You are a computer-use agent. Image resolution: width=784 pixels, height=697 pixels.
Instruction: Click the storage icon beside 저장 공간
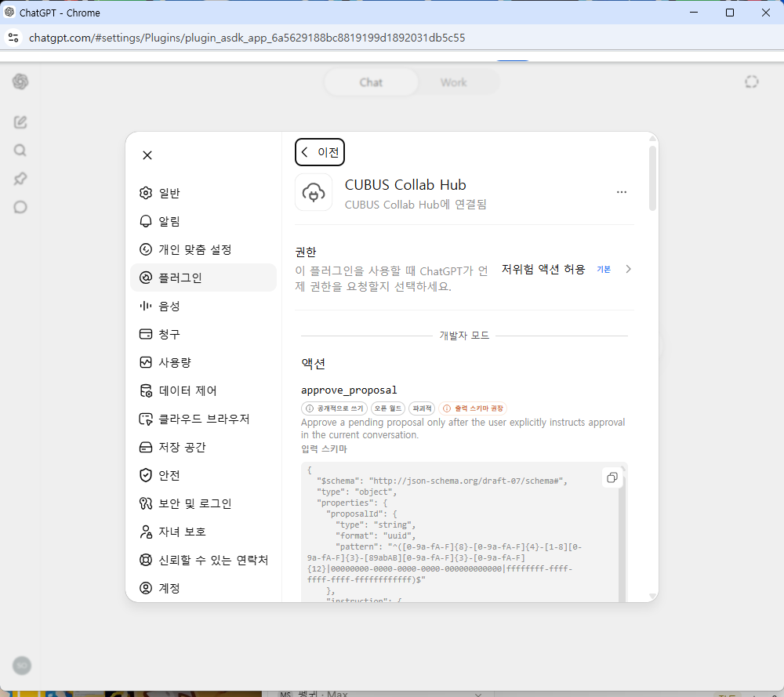tap(146, 447)
